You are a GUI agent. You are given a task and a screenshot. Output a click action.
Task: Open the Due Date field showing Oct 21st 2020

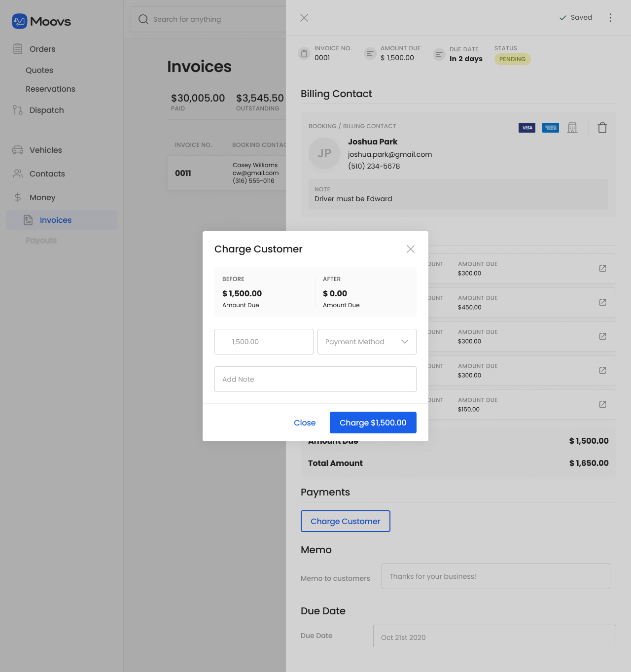pos(493,637)
